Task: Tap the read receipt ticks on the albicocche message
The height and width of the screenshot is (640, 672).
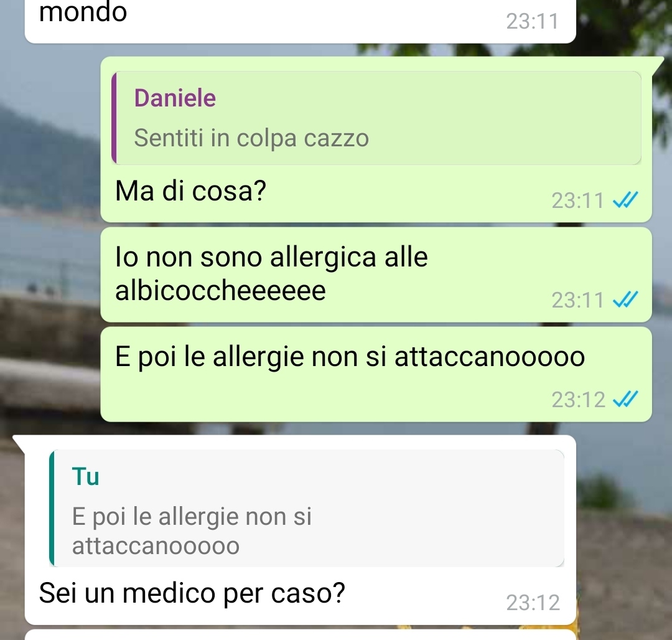Action: [625, 299]
